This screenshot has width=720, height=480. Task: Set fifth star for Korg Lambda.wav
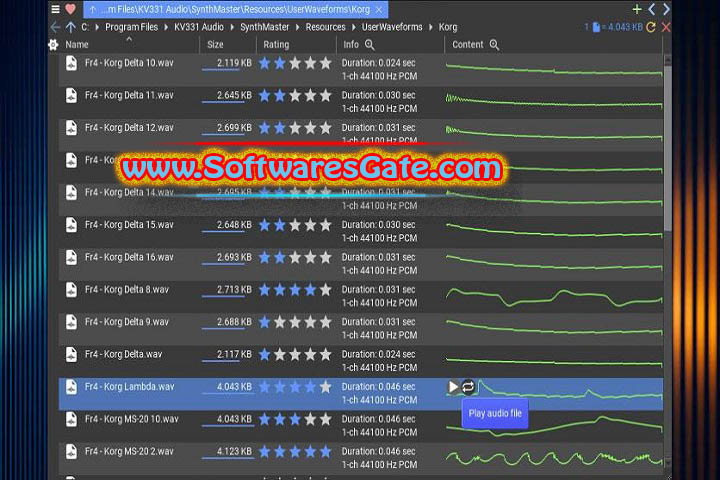point(326,387)
